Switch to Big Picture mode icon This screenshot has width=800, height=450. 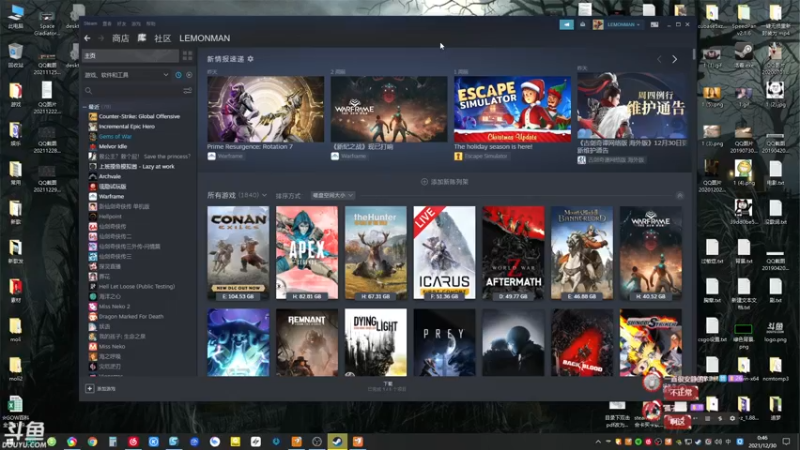coord(654,24)
